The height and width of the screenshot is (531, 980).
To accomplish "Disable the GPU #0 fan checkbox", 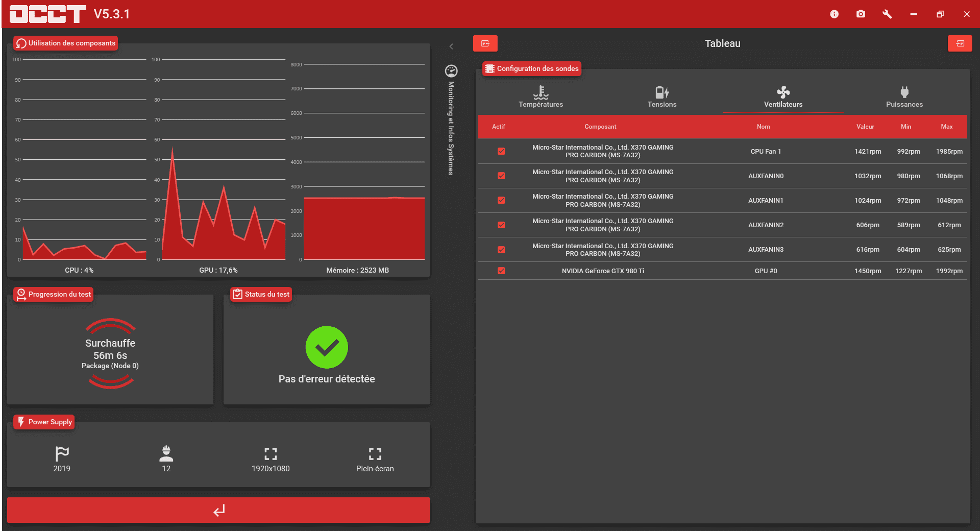I will [x=501, y=271].
